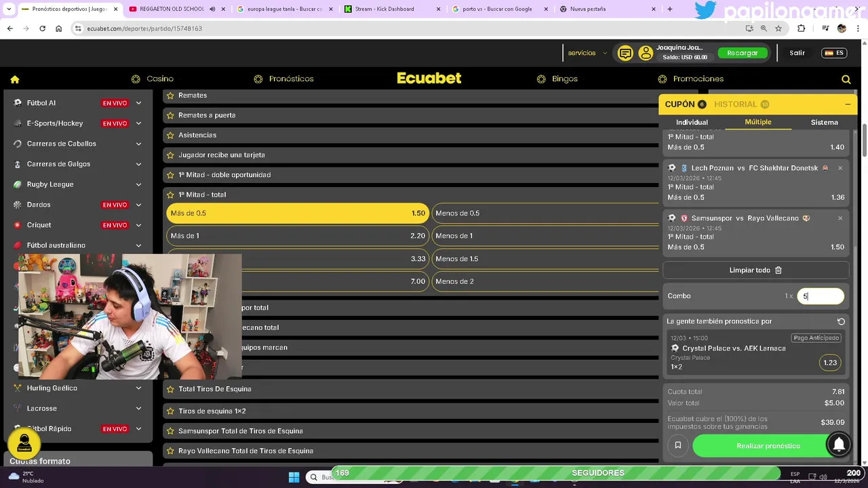Select Más de 1 odds 2.20
This screenshot has width=868, height=488.
click(x=298, y=236)
